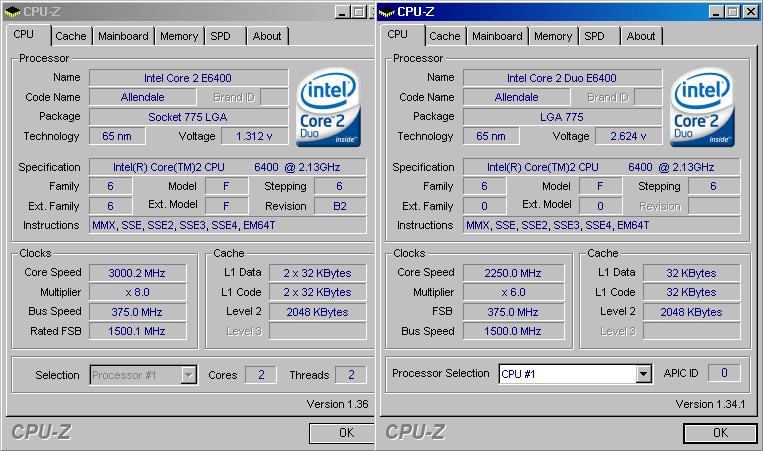Click Code Name 'Allendale' in left window
This screenshot has width=763, height=451.
143,97
